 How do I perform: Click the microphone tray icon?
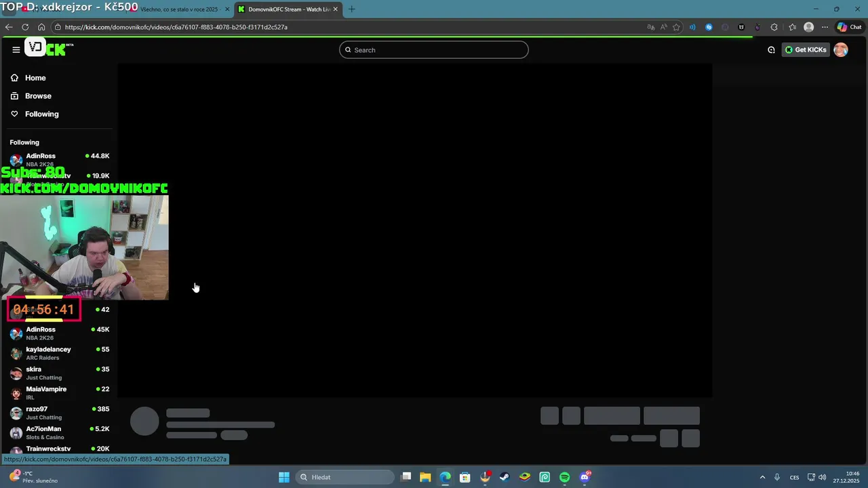[777, 477]
